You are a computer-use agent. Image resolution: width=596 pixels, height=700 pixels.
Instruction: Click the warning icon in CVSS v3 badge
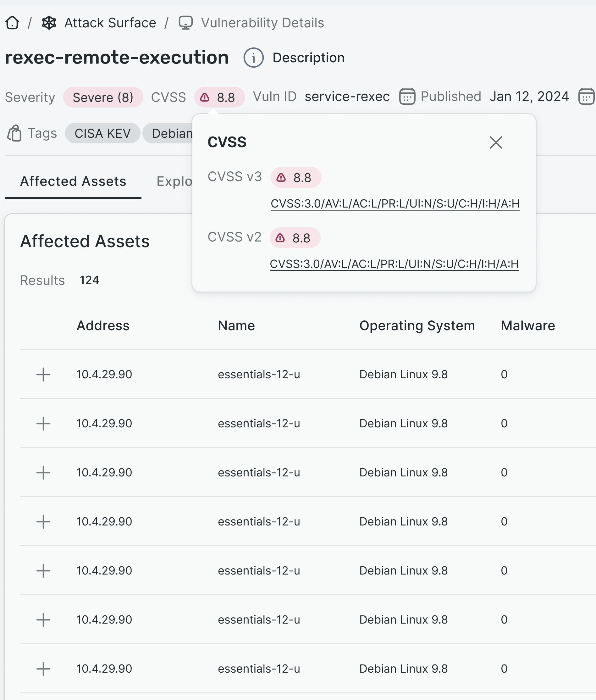[x=281, y=177]
